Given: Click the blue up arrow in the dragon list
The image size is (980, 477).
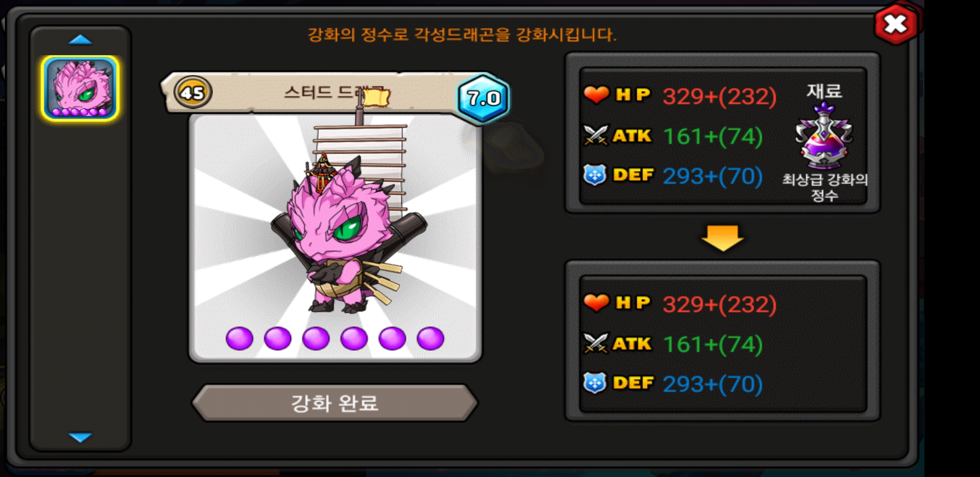Looking at the screenshot, I should click(80, 40).
